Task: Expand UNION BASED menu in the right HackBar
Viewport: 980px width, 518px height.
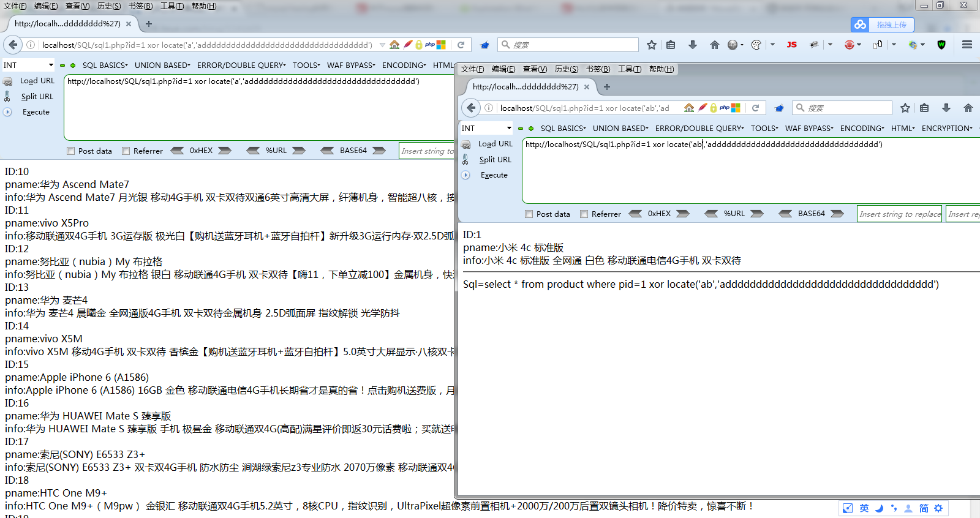Action: point(620,128)
